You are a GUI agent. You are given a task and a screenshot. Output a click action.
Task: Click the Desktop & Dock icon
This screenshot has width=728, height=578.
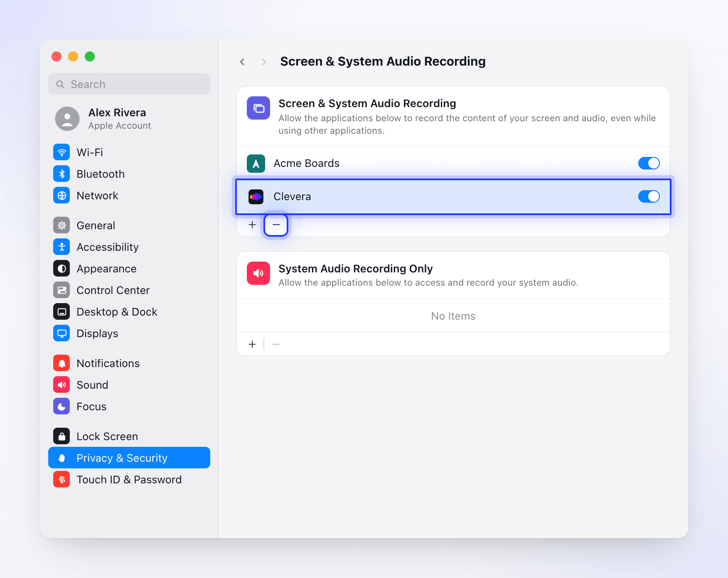tap(61, 311)
